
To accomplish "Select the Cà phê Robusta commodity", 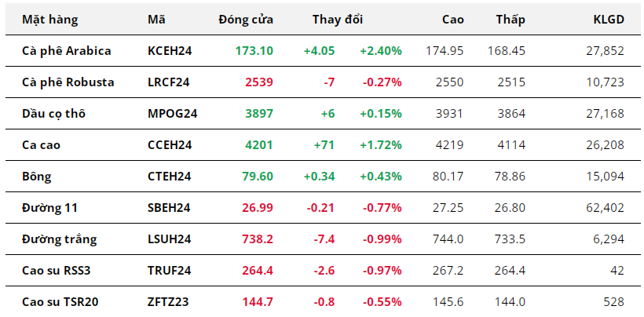I will pyautogui.click(x=68, y=82).
